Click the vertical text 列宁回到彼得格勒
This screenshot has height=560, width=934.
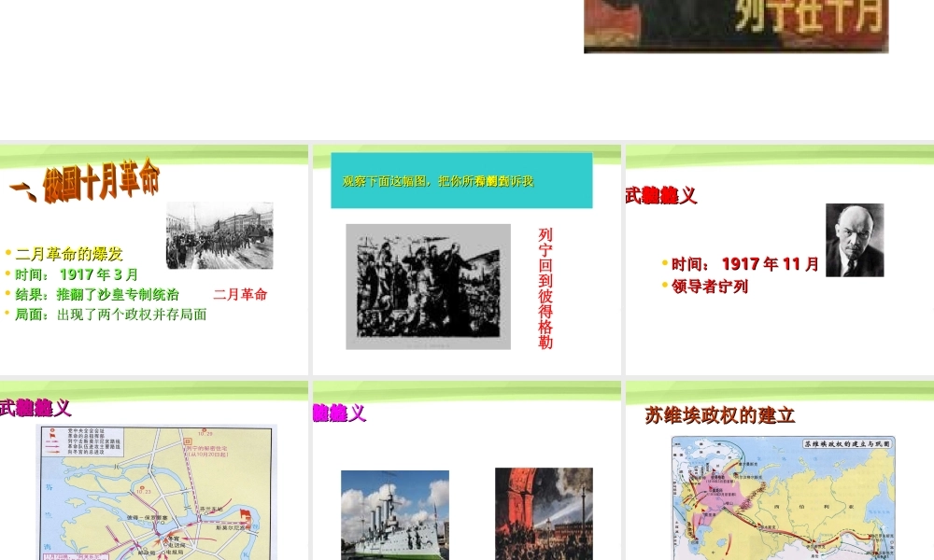tap(545, 288)
